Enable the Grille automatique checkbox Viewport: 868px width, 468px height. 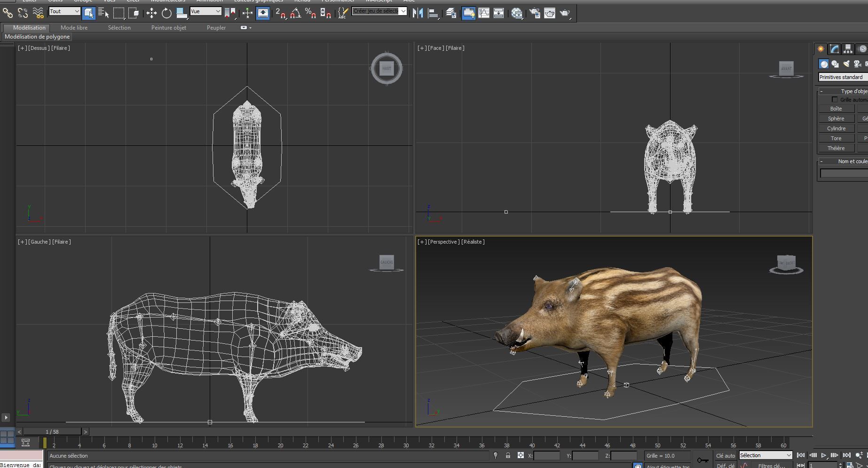point(835,100)
